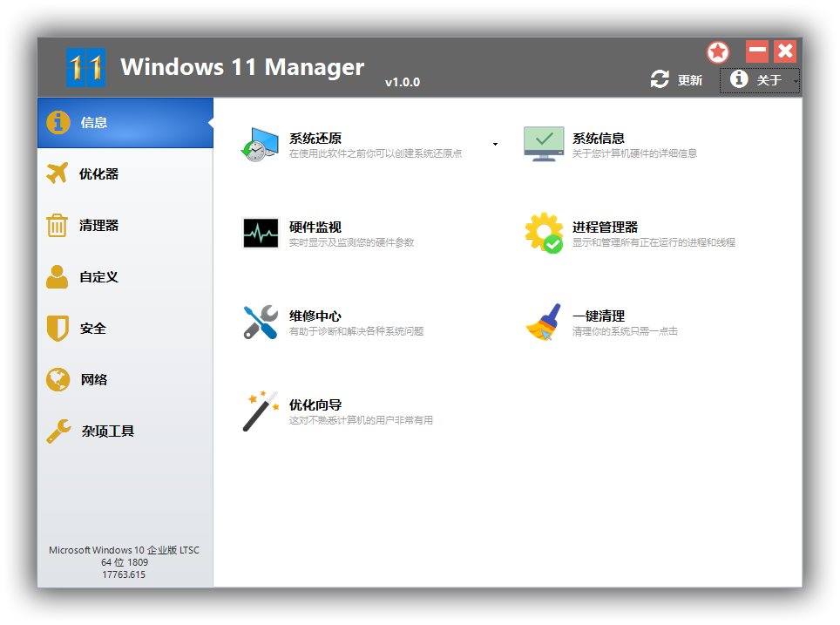840x625 pixels.
Task: Select the 信息 tab in sidebar
Action: (125, 122)
